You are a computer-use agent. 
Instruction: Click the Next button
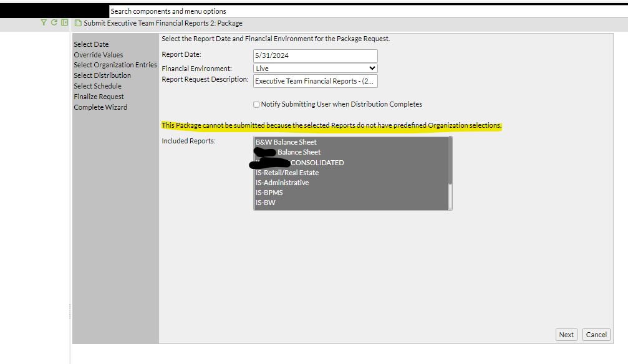tap(566, 335)
